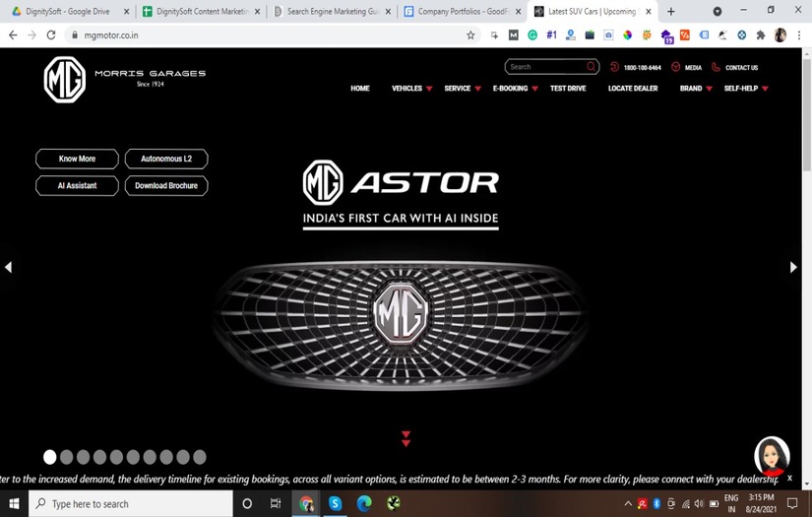Switch to Search Engine Marketing Guide tab

[x=333, y=12]
